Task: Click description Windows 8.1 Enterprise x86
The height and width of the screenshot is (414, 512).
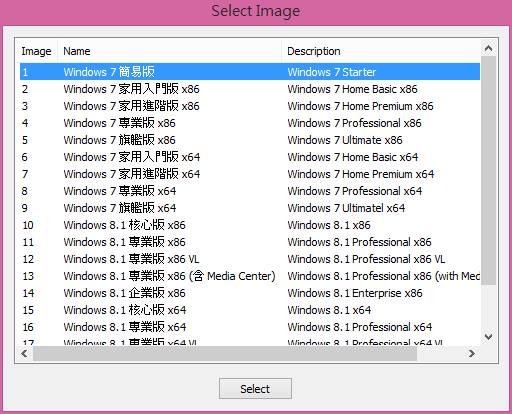Action: pos(355,293)
